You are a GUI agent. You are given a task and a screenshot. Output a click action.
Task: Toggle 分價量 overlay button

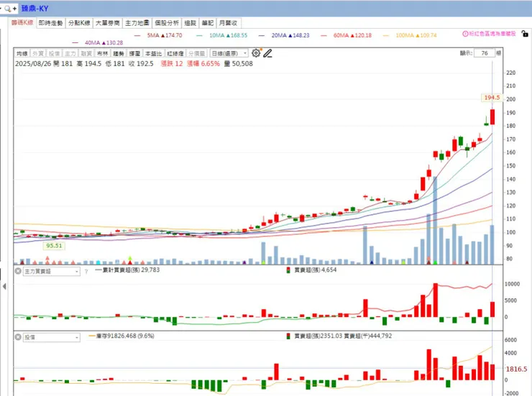(197, 54)
